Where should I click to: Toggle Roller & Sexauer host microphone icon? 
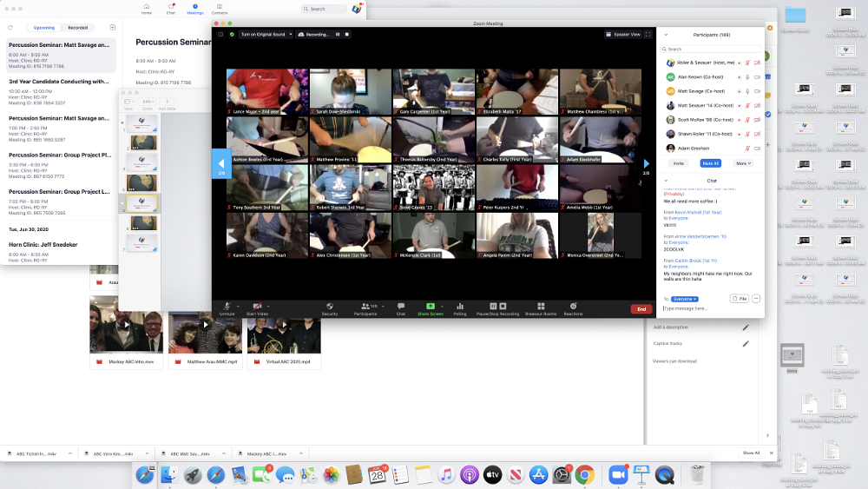coord(747,63)
